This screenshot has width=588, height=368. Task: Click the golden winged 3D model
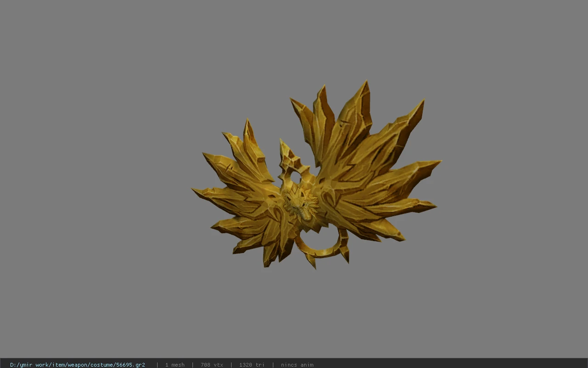click(317, 175)
